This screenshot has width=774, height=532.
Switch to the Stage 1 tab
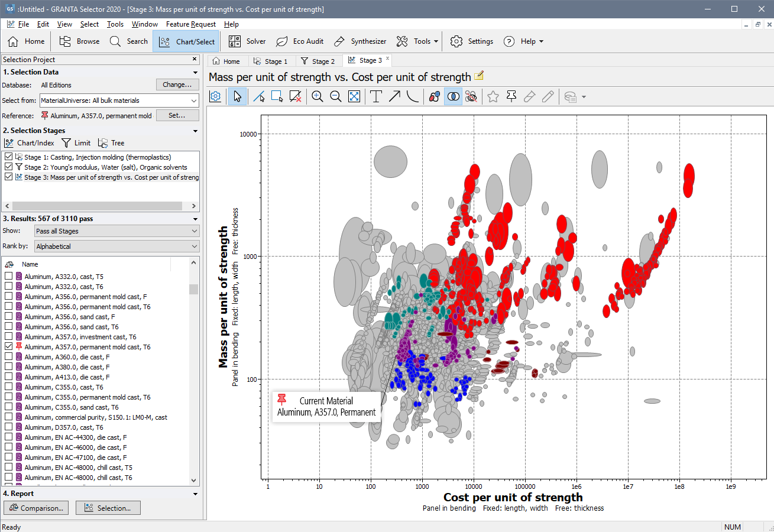(271, 61)
